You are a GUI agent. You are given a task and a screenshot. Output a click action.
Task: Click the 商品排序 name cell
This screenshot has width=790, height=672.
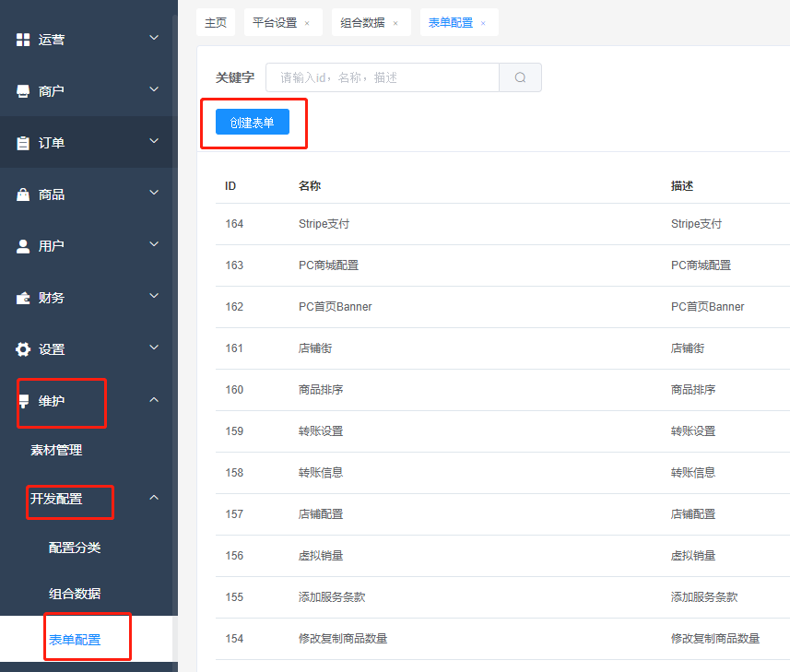[321, 390]
